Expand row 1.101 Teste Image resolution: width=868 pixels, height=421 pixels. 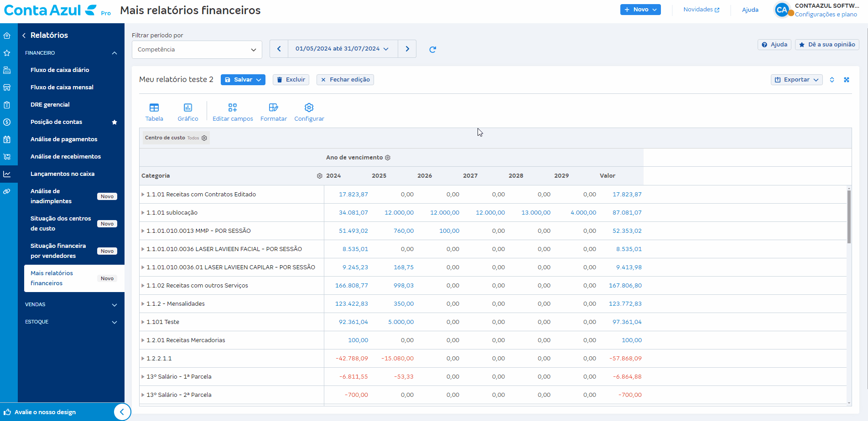(x=143, y=322)
